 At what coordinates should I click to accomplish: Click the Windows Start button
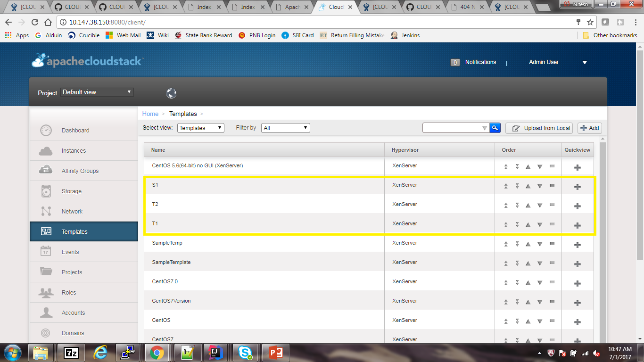pyautogui.click(x=12, y=353)
